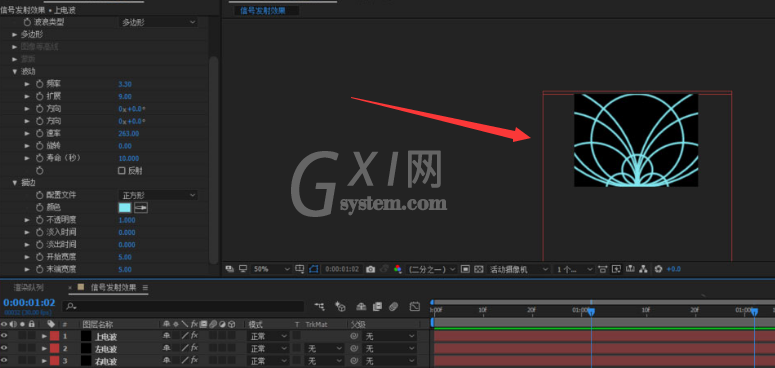775x368 pixels.
Task: Click the primary viewer monitor icon
Action: click(242, 269)
